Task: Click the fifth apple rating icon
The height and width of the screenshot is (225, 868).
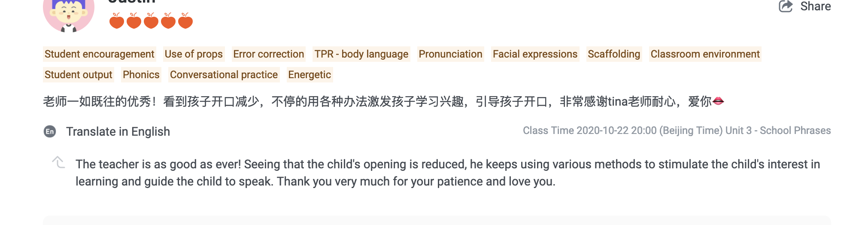Action: 185,21
